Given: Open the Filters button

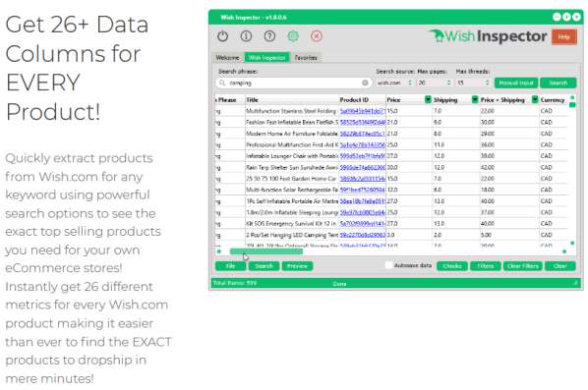Looking at the screenshot, I should [x=486, y=266].
